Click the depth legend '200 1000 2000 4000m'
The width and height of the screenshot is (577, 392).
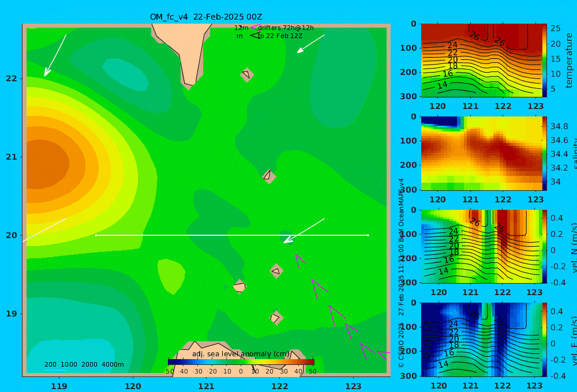pyautogui.click(x=84, y=364)
